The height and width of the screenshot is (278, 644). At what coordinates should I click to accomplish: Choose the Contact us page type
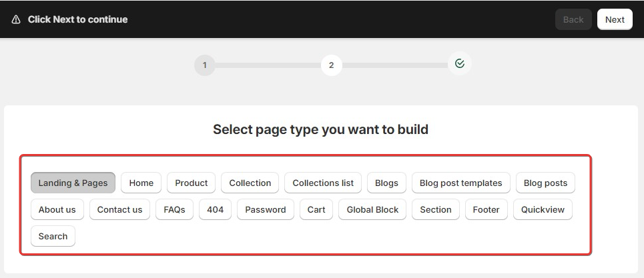pyautogui.click(x=119, y=209)
